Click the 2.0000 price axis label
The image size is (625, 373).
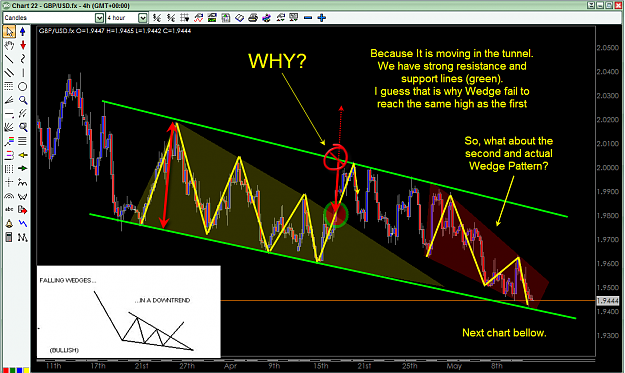point(608,167)
